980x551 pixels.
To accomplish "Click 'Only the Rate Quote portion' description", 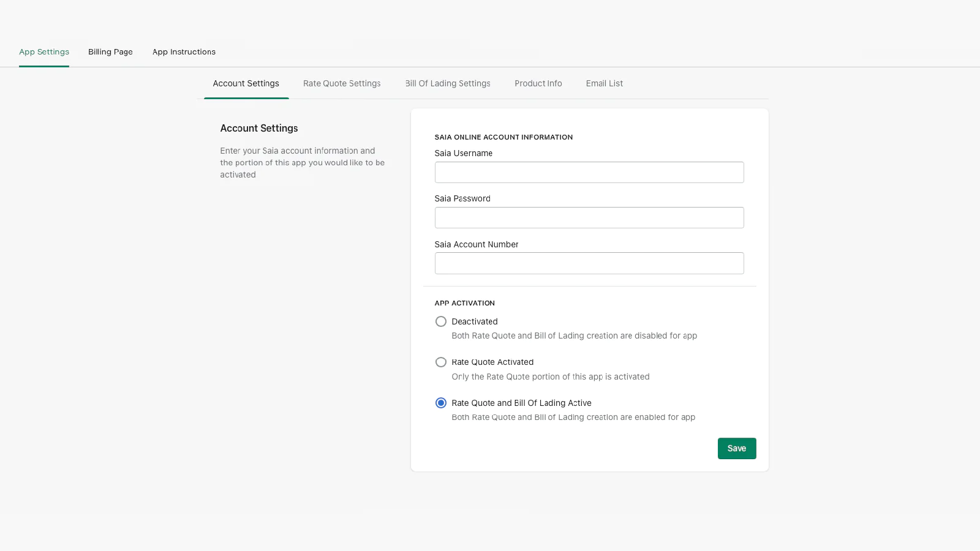I will coord(551,377).
